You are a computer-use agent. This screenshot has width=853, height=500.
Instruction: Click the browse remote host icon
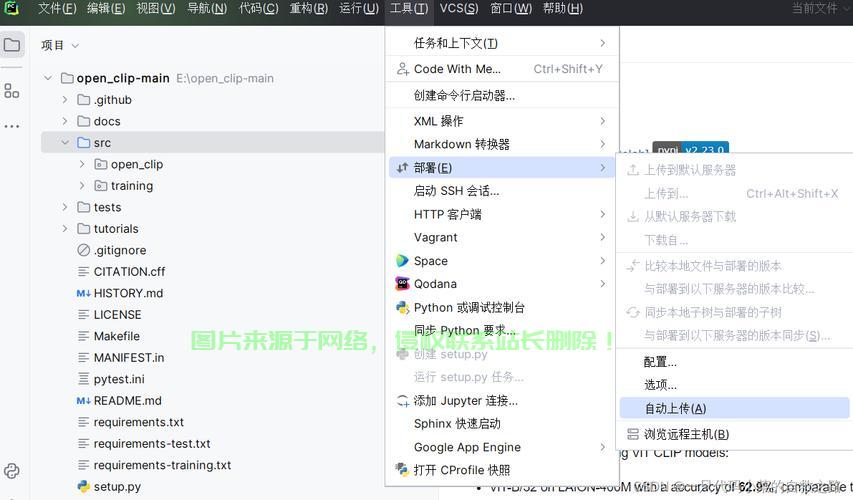click(x=633, y=434)
